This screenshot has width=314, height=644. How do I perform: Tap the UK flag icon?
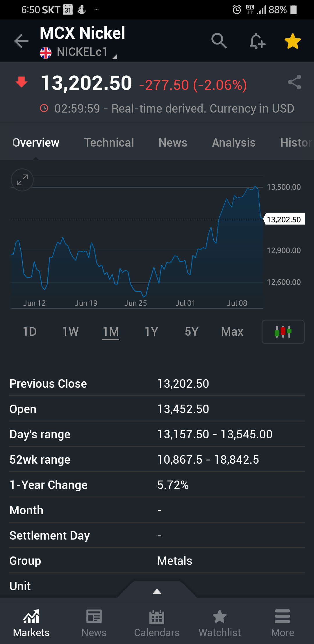coord(46,53)
